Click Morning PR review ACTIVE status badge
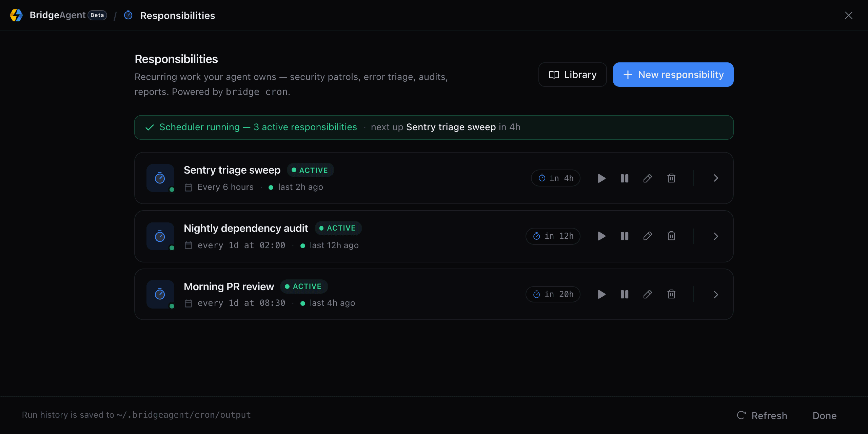Viewport: 868px width, 434px height. (304, 287)
